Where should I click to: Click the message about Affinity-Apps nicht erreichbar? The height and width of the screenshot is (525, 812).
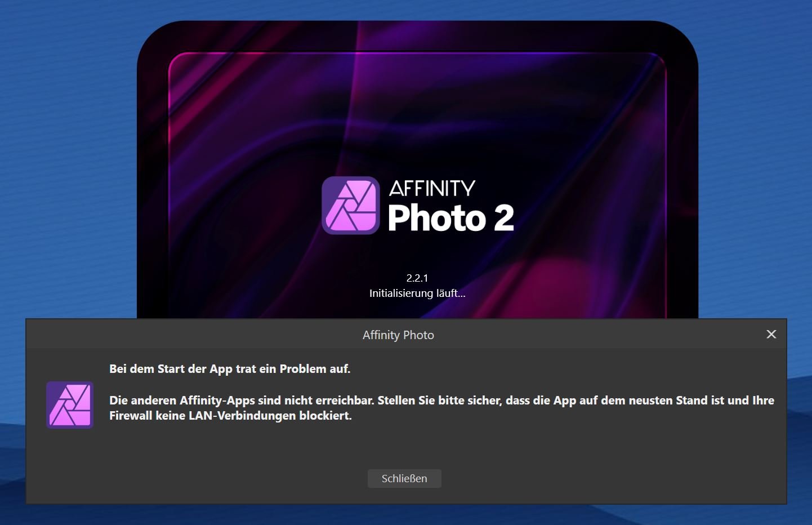[x=441, y=408]
